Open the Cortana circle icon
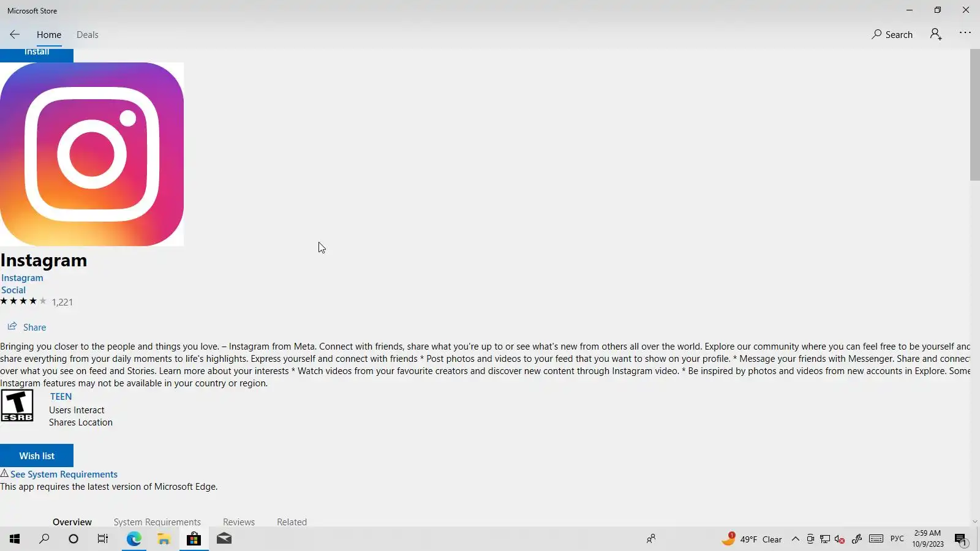 [73, 539]
